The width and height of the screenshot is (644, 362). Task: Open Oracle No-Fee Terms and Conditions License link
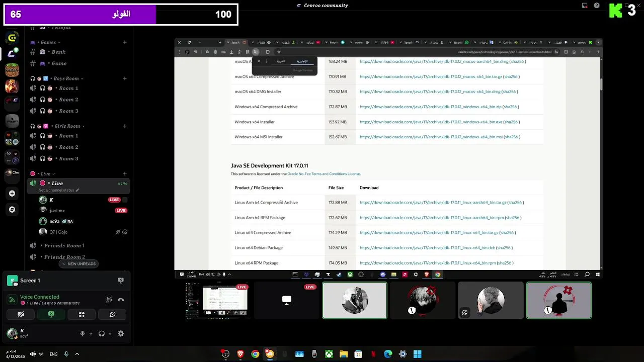(x=324, y=174)
